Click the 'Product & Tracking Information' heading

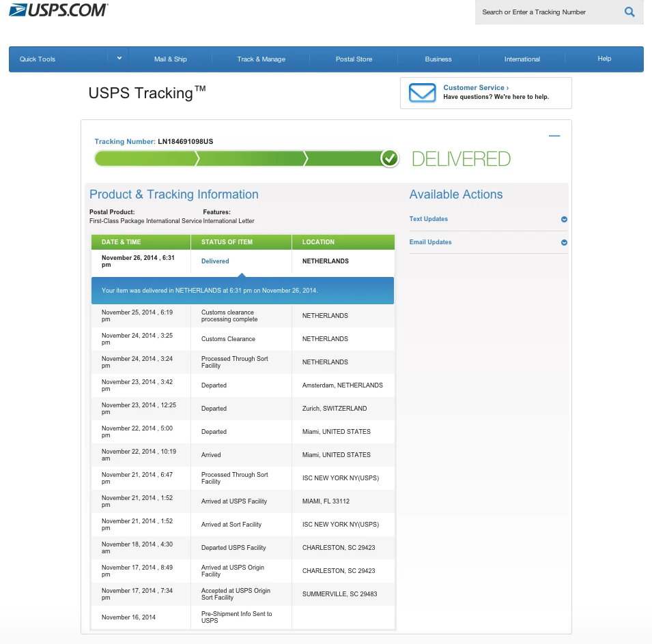(174, 194)
